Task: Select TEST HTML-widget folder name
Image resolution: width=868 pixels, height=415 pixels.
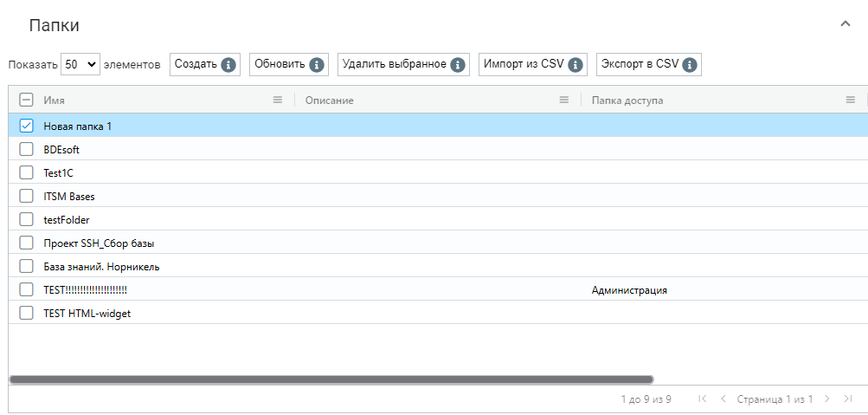Action: click(x=87, y=314)
